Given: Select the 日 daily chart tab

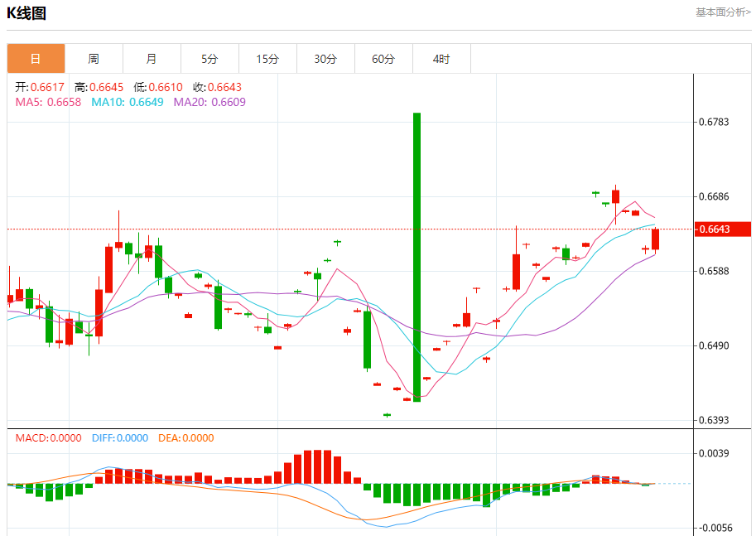Looking at the screenshot, I should [x=36, y=59].
